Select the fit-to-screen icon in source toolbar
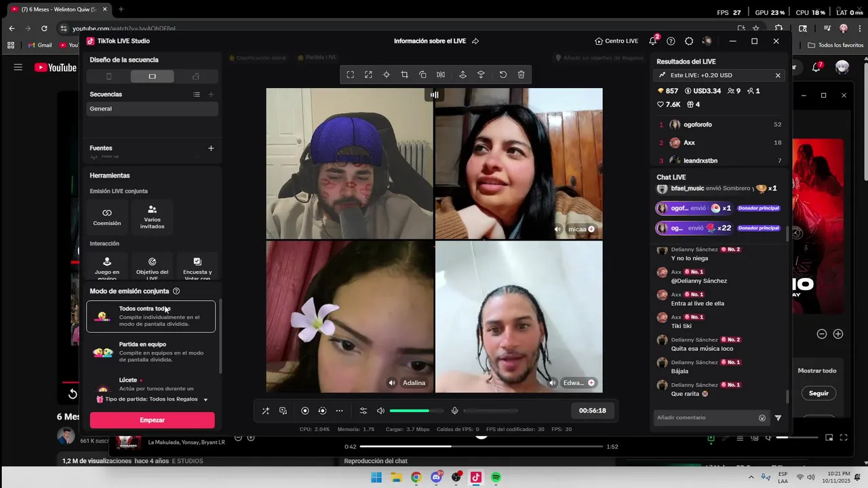 pos(350,75)
